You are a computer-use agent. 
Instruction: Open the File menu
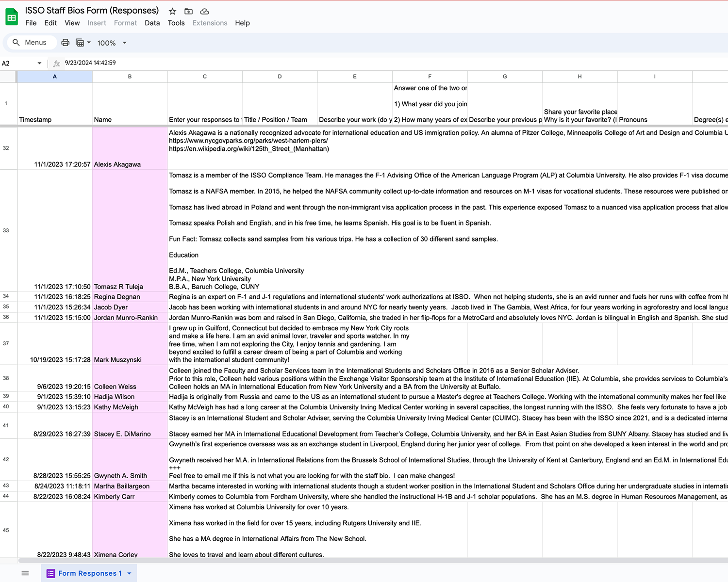pos(31,23)
